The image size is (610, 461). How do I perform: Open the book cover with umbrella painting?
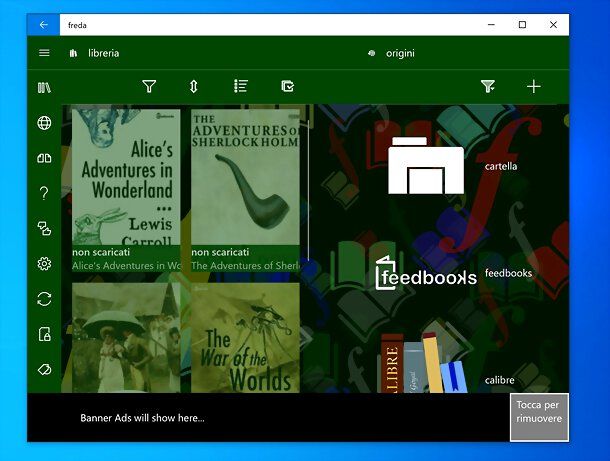point(126,337)
